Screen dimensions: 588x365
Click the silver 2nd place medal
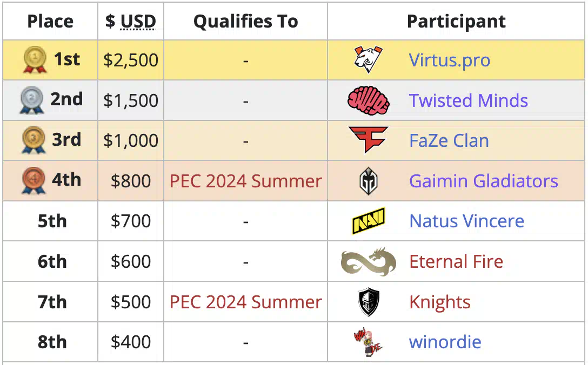click(32, 100)
